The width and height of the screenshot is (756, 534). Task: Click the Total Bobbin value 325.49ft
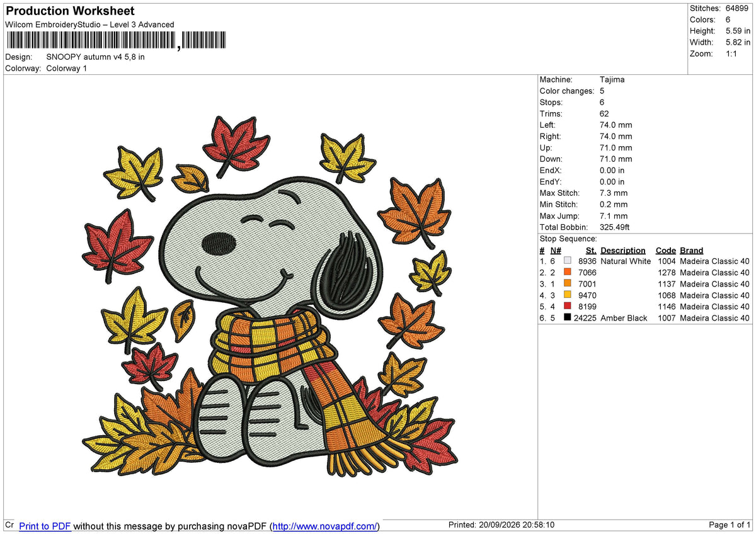[615, 227]
